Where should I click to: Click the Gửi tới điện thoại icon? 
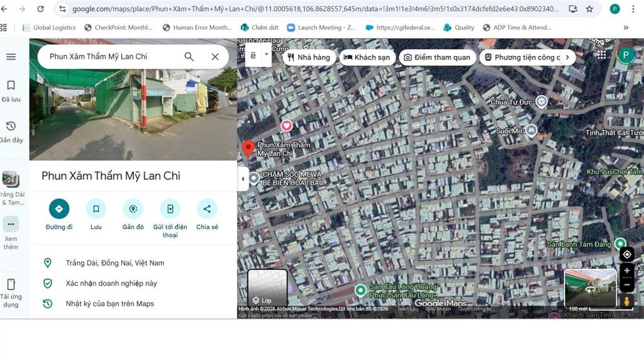170,209
